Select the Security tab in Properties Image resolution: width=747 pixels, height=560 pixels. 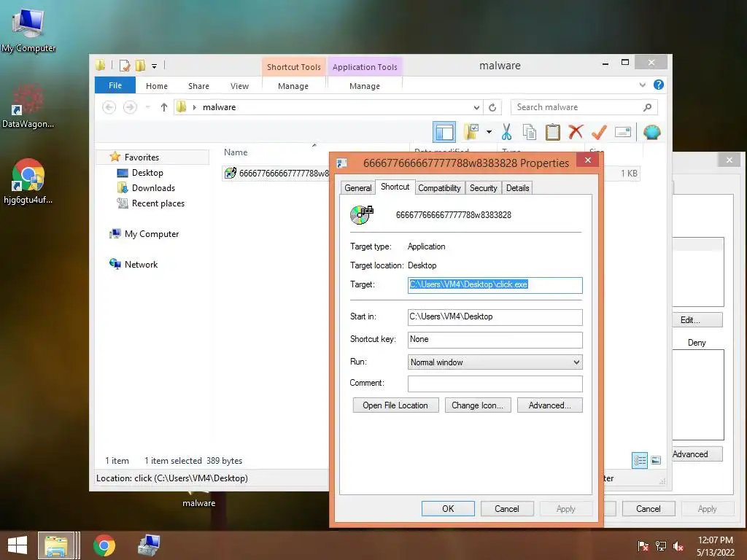(x=483, y=187)
